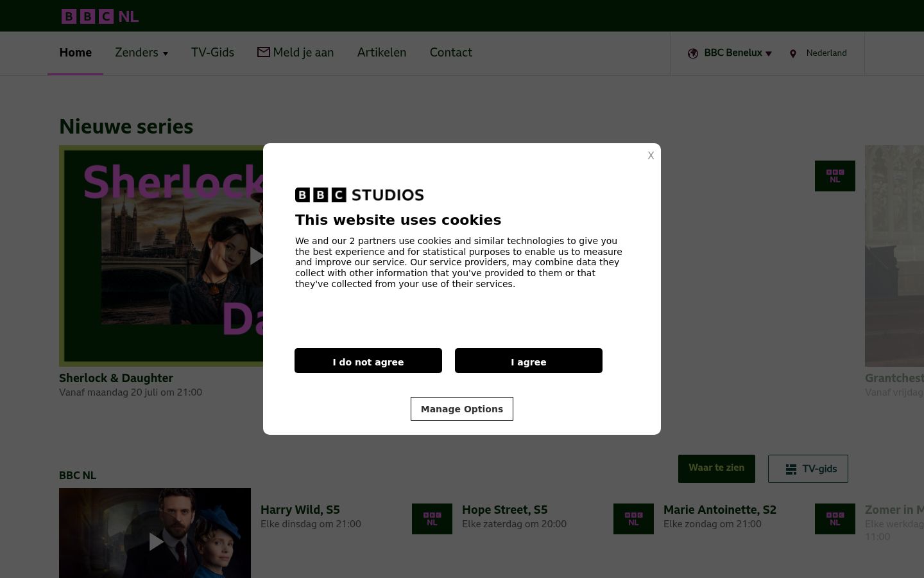This screenshot has width=924, height=578.
Task: Click the Waar te zien button
Action: [717, 468]
